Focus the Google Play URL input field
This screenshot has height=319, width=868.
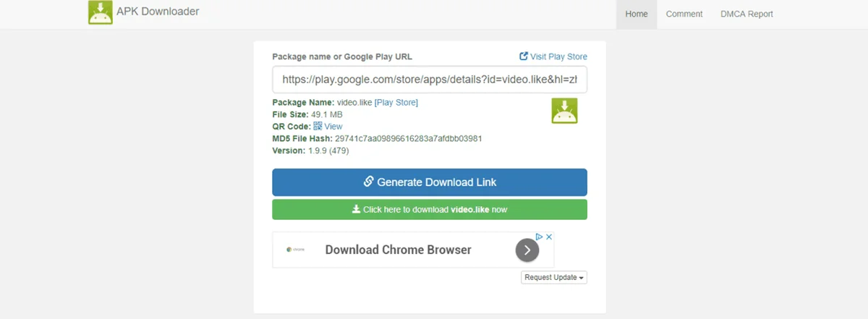coord(430,80)
